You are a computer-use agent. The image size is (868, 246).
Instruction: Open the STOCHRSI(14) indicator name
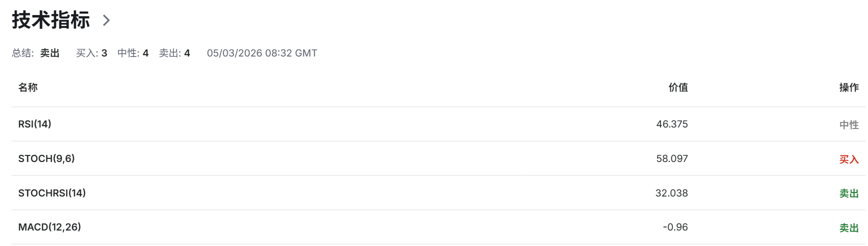pos(52,193)
